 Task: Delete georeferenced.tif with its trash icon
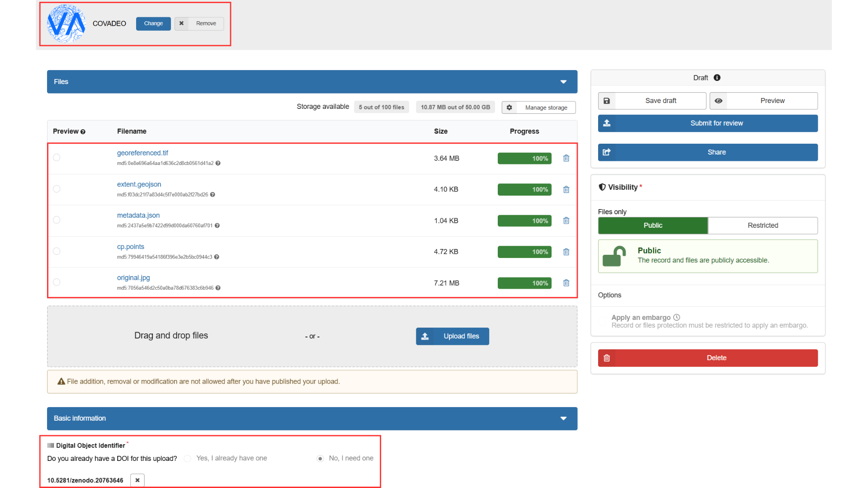click(x=566, y=158)
